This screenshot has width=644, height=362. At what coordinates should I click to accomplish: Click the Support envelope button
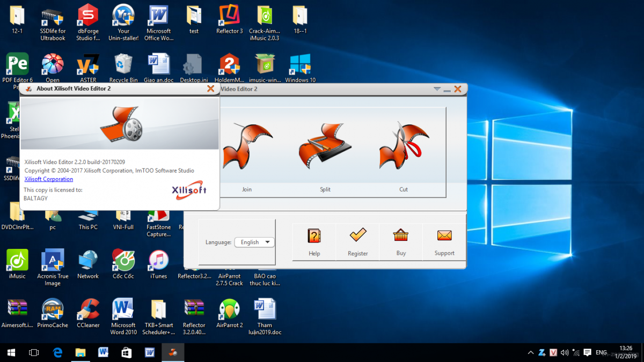coord(444,242)
